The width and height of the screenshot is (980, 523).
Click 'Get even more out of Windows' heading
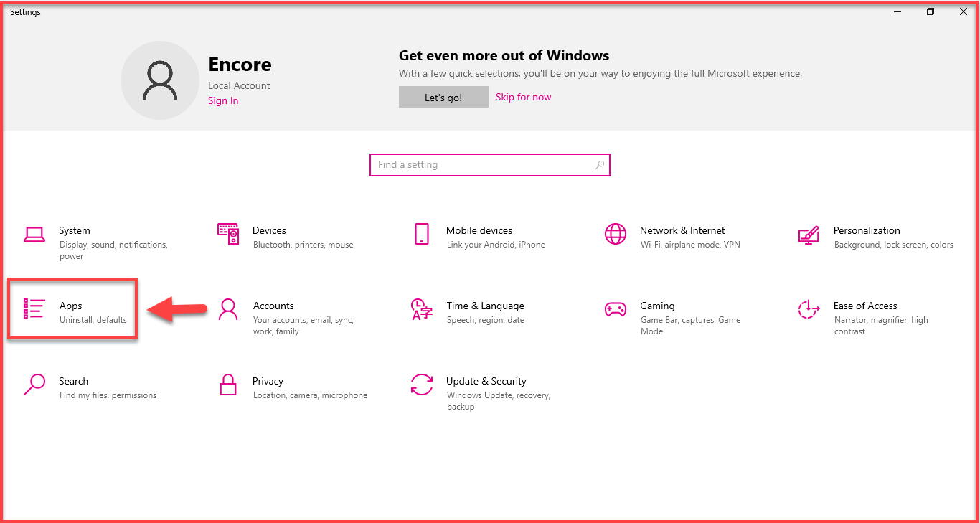click(504, 55)
